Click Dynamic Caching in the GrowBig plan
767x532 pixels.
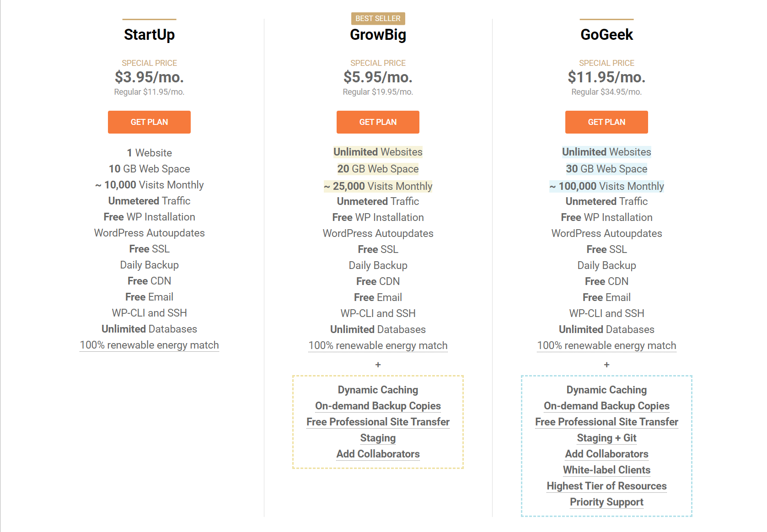tap(378, 390)
